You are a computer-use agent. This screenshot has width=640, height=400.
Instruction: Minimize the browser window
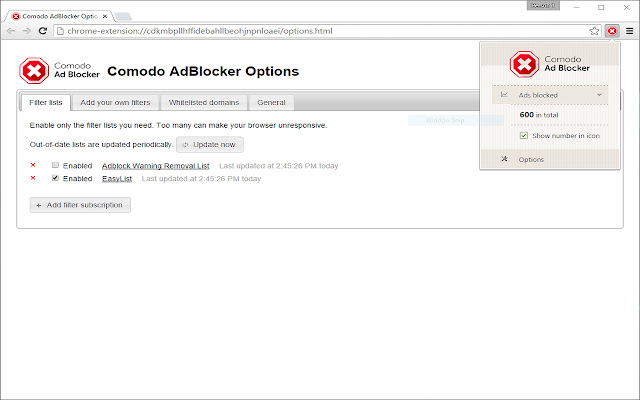tap(576, 7)
